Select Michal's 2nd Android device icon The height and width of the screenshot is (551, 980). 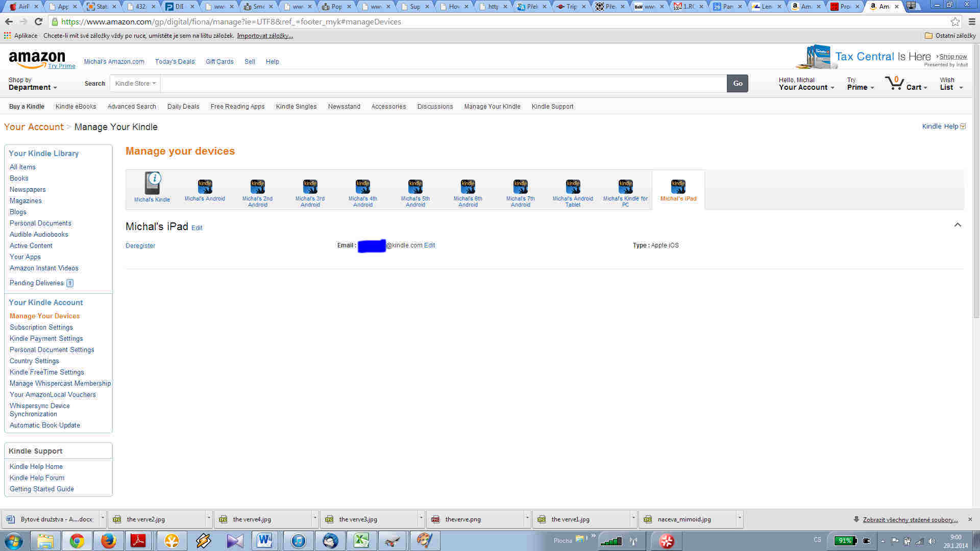tap(257, 187)
